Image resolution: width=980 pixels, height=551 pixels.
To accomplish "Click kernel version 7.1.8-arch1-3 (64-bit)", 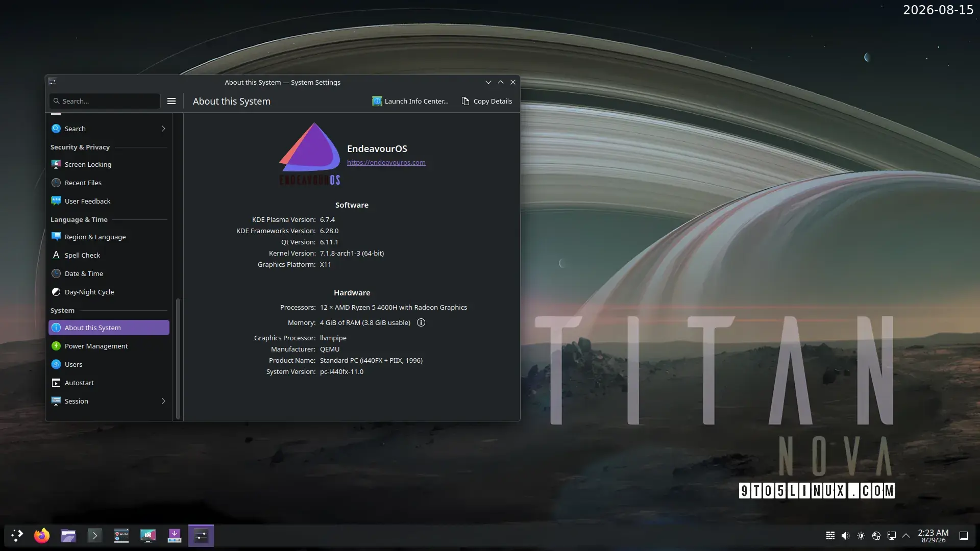I will [x=352, y=254].
